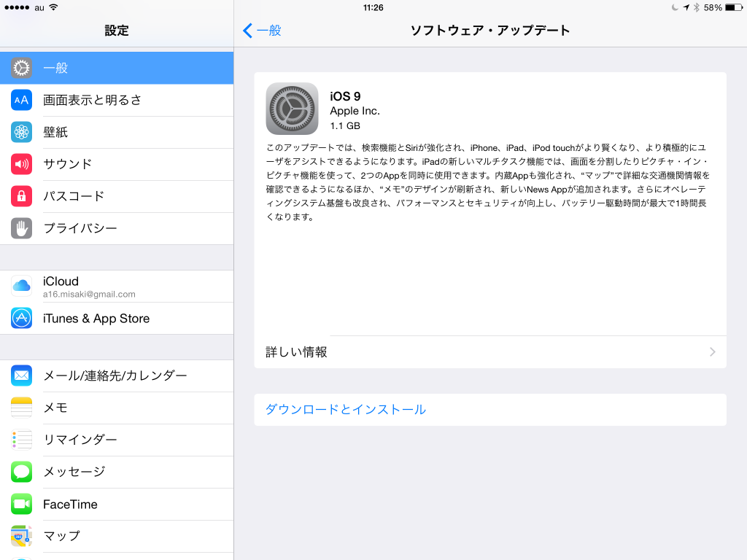Open iTunes & App Store settings
This screenshot has height=560, width=747.
pyautogui.click(x=117, y=318)
